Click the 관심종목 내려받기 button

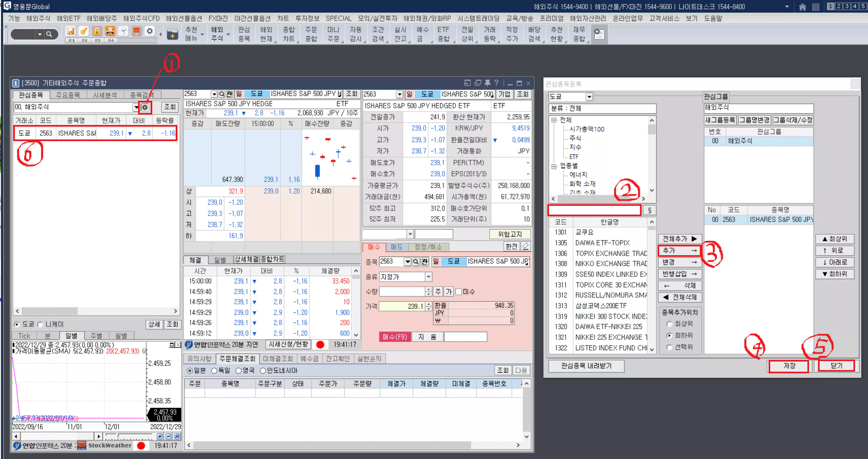pos(586,366)
